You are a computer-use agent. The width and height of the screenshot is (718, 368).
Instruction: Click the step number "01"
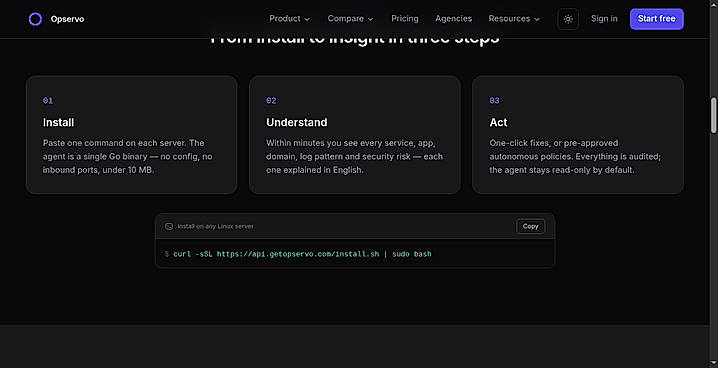coord(48,101)
